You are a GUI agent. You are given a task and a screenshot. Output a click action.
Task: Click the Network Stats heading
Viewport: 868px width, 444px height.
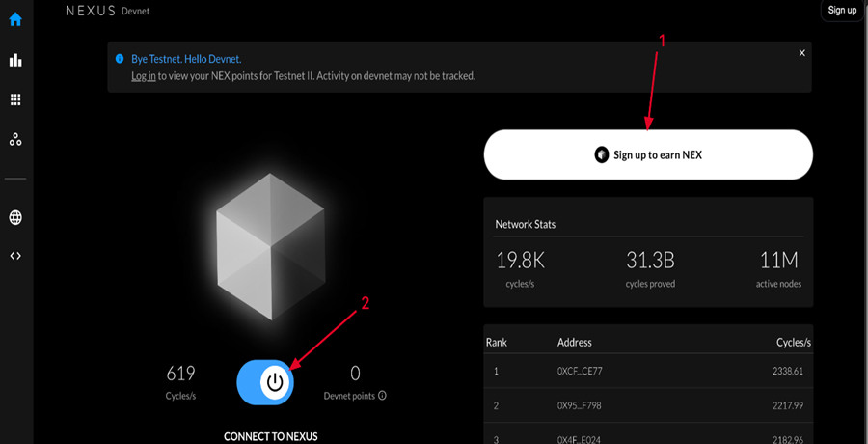(526, 225)
